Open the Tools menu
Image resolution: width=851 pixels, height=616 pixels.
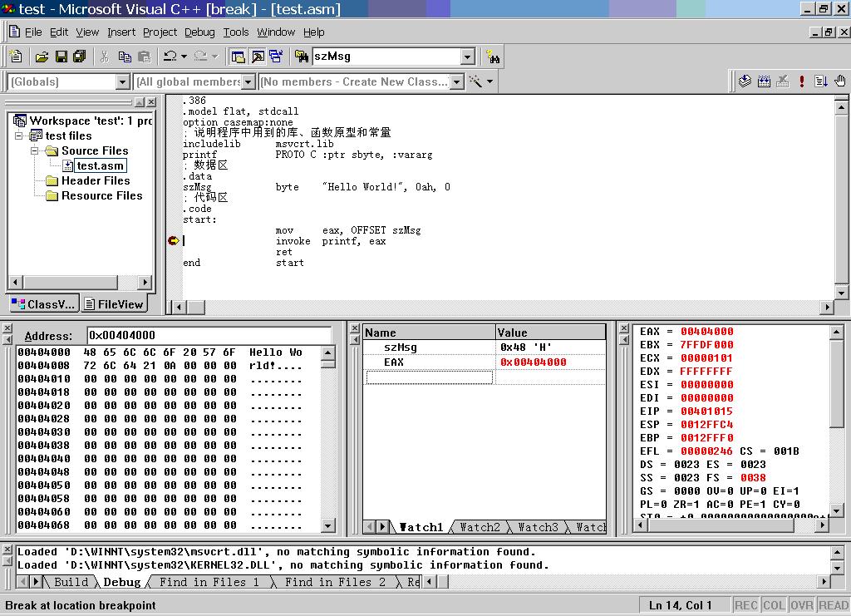click(x=235, y=32)
